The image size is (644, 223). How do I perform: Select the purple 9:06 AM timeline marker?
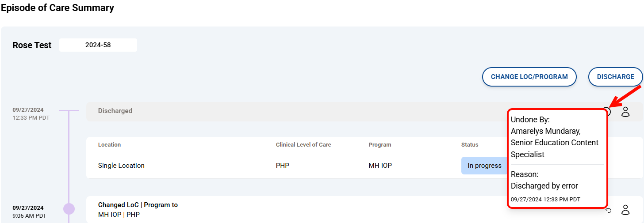pos(69,208)
